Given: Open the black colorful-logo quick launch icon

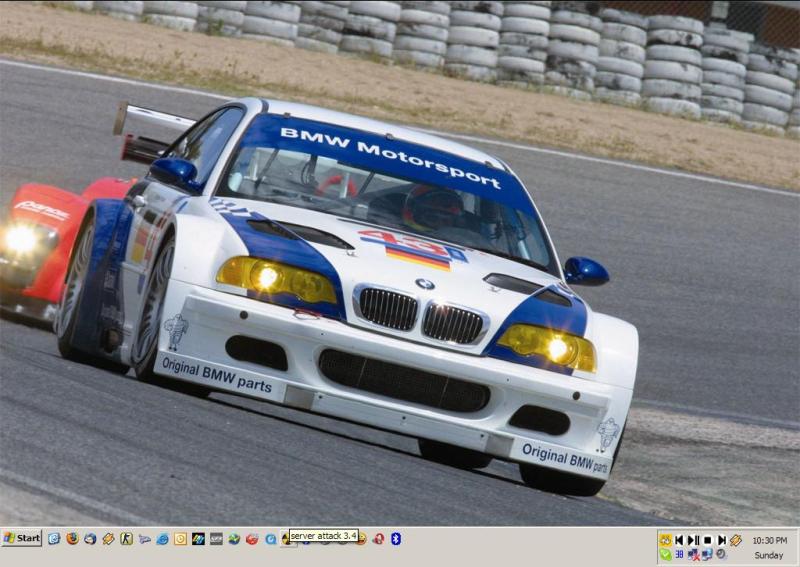Looking at the screenshot, I should [x=198, y=538].
